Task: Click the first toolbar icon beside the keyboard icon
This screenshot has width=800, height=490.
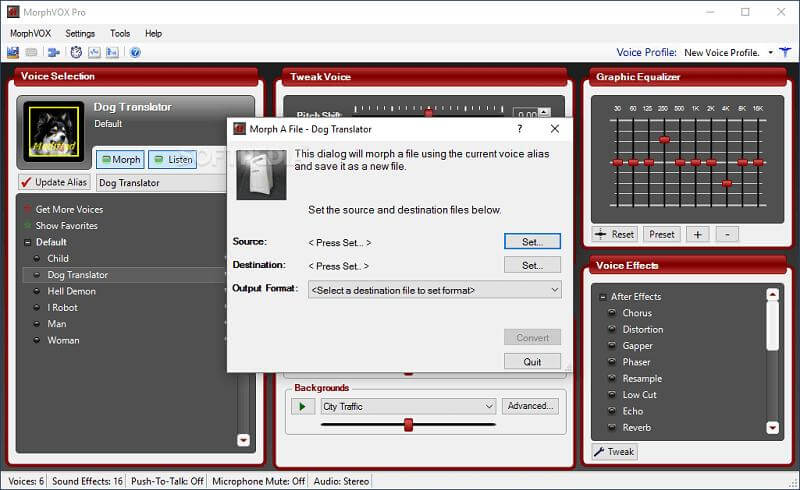Action: 13,52
